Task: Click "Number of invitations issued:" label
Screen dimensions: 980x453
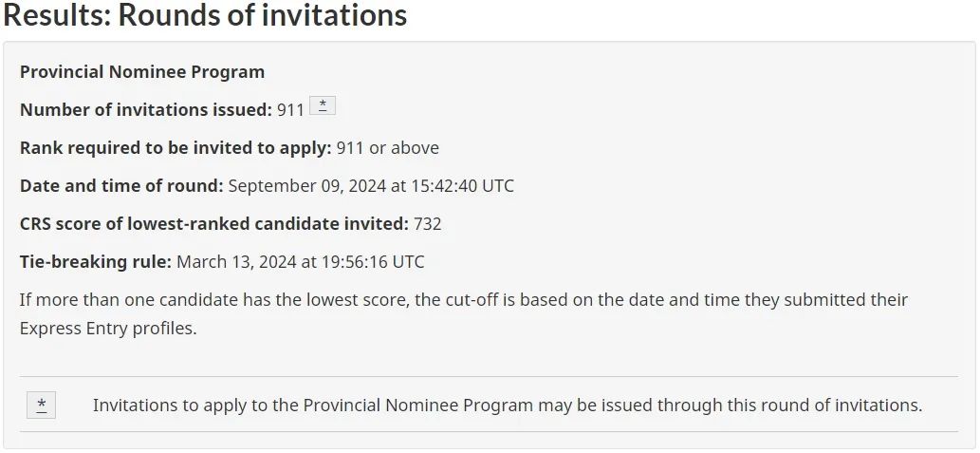Action: [x=145, y=110]
